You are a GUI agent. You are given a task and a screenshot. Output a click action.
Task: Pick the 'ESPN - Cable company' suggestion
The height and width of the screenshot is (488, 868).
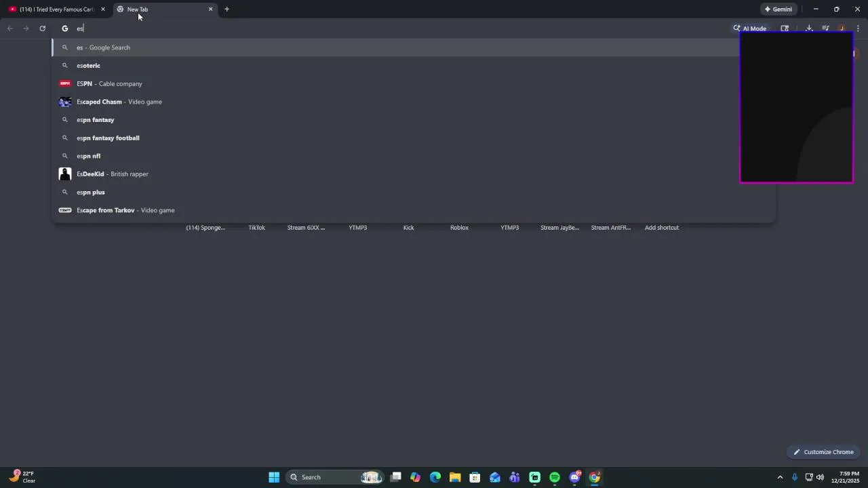point(414,83)
